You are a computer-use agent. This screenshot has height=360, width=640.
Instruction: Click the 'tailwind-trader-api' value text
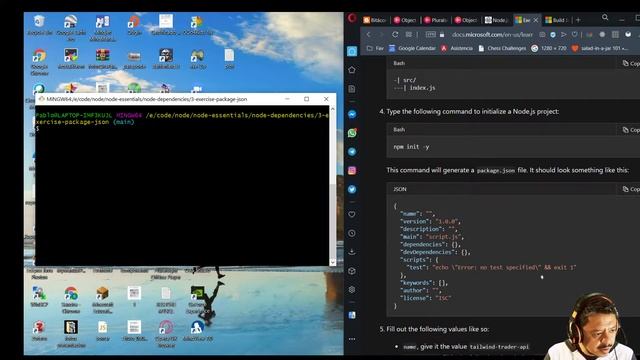coord(499,347)
